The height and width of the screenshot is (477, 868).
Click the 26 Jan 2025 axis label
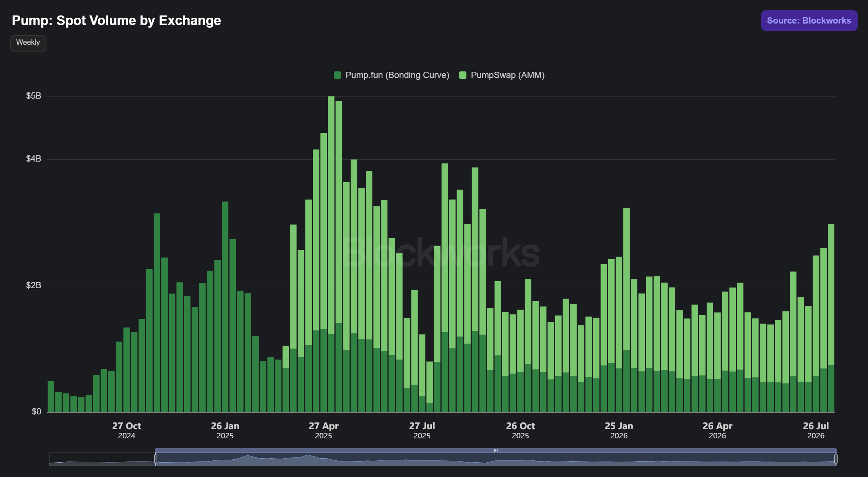click(x=225, y=430)
